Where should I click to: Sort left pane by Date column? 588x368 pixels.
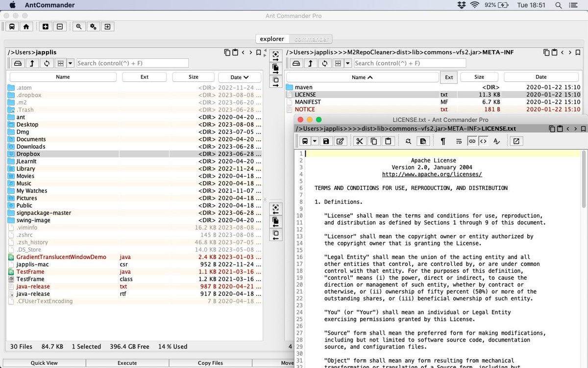point(240,77)
